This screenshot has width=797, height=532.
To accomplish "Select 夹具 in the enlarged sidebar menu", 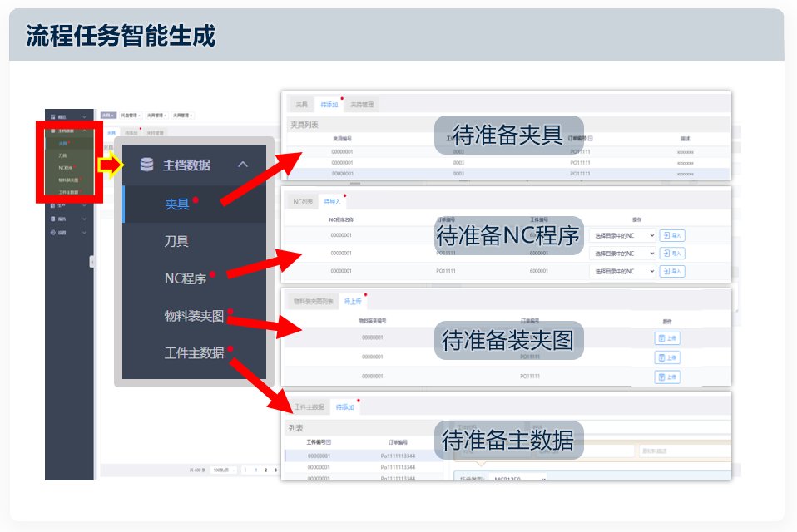I will (x=177, y=204).
